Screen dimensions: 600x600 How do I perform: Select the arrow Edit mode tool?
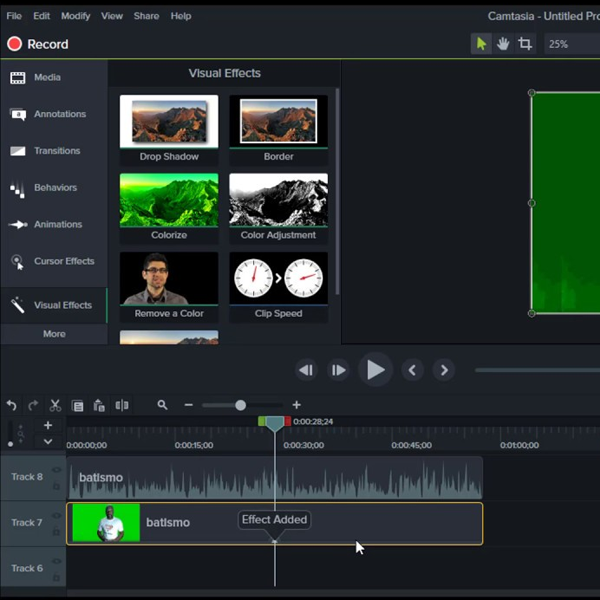[x=481, y=44]
